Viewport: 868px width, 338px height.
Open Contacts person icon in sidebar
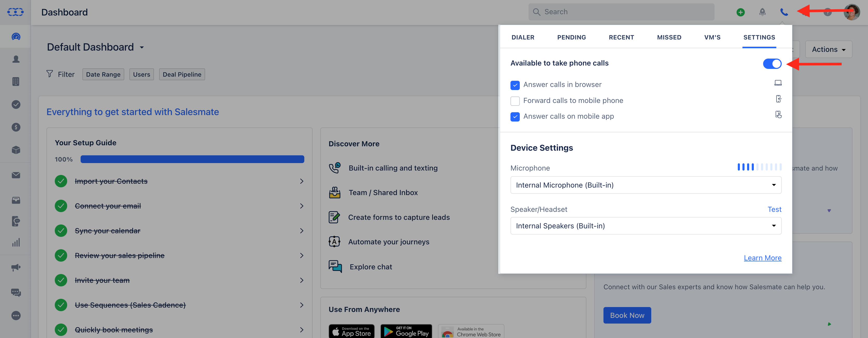(x=16, y=59)
